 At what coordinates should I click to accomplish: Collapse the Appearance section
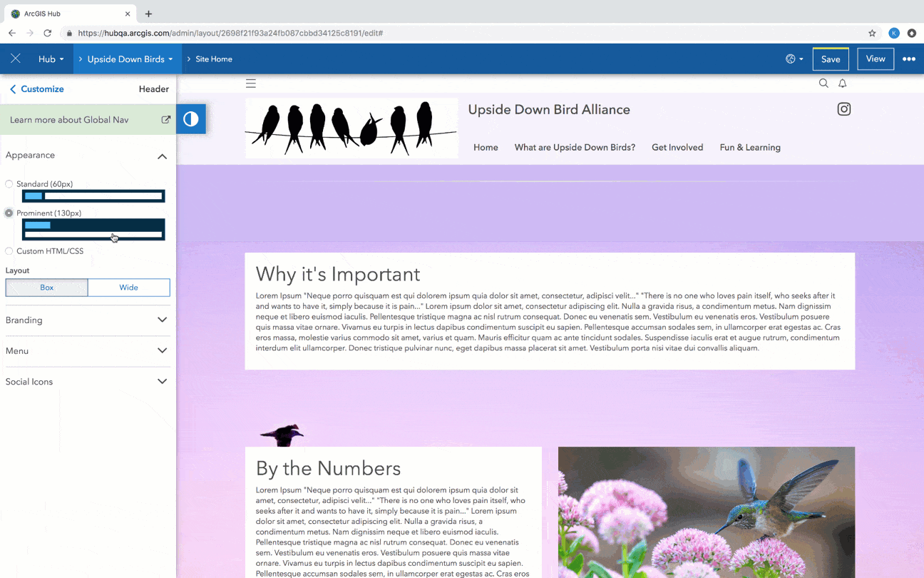point(162,156)
